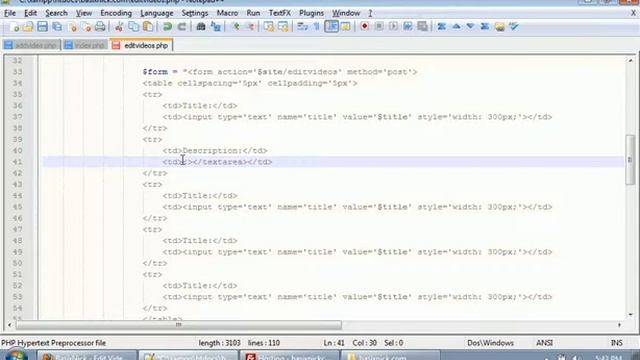The height and width of the screenshot is (360, 640).
Task: Click the Copy icon in the toolbar
Action: (133, 27)
